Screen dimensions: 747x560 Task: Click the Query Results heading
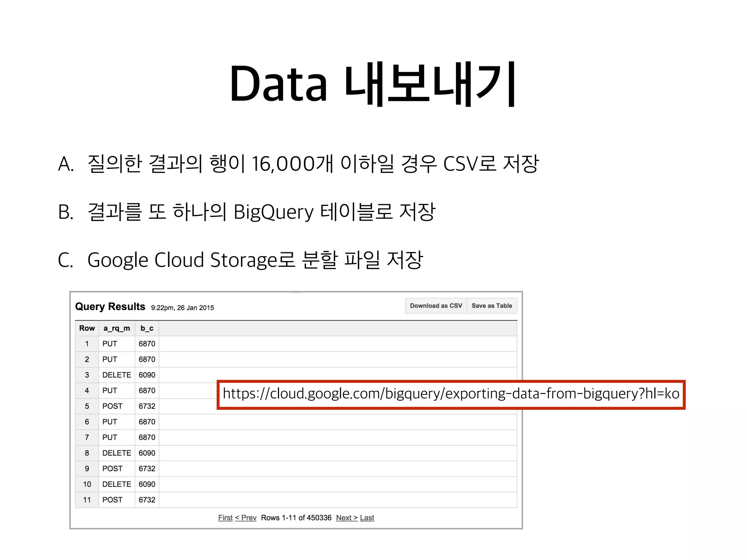[110, 307]
